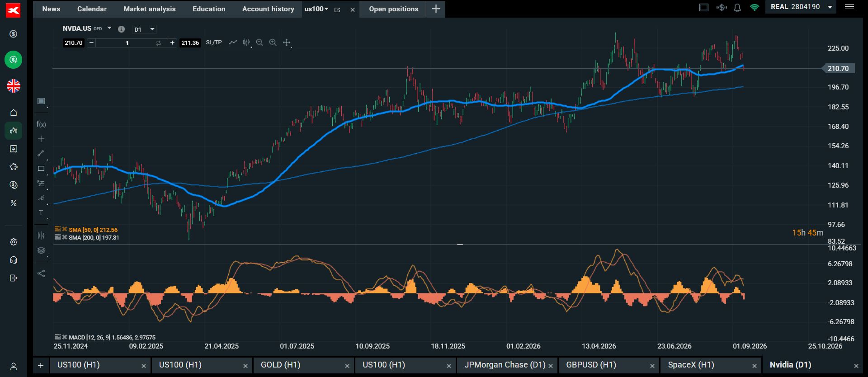Open the D1 timeframe dropdown
868x377 pixels.
(x=144, y=29)
